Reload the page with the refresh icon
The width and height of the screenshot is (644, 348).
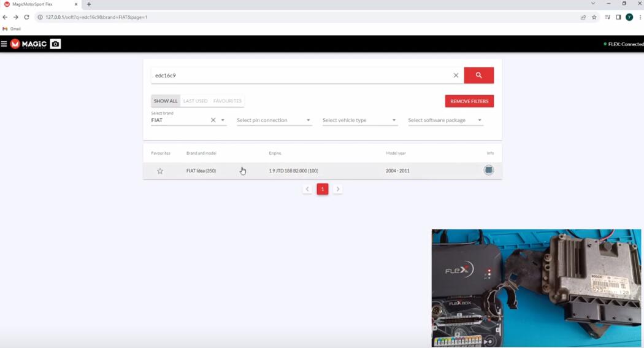[27, 17]
